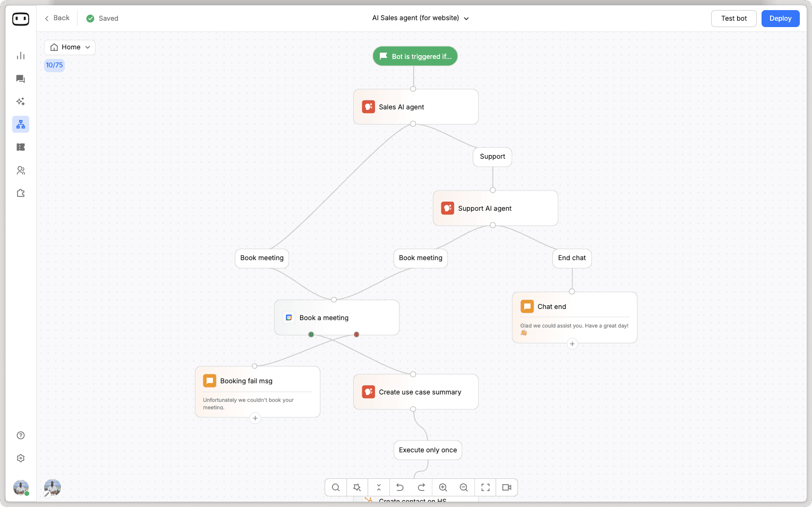Expand the bot name dropdown in header
The width and height of the screenshot is (812, 507).
click(x=466, y=18)
